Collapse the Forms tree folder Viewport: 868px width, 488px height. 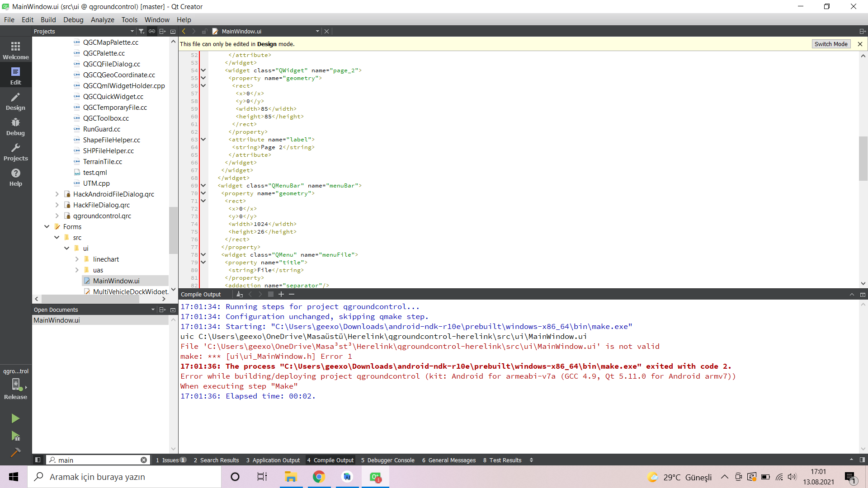pos(47,227)
